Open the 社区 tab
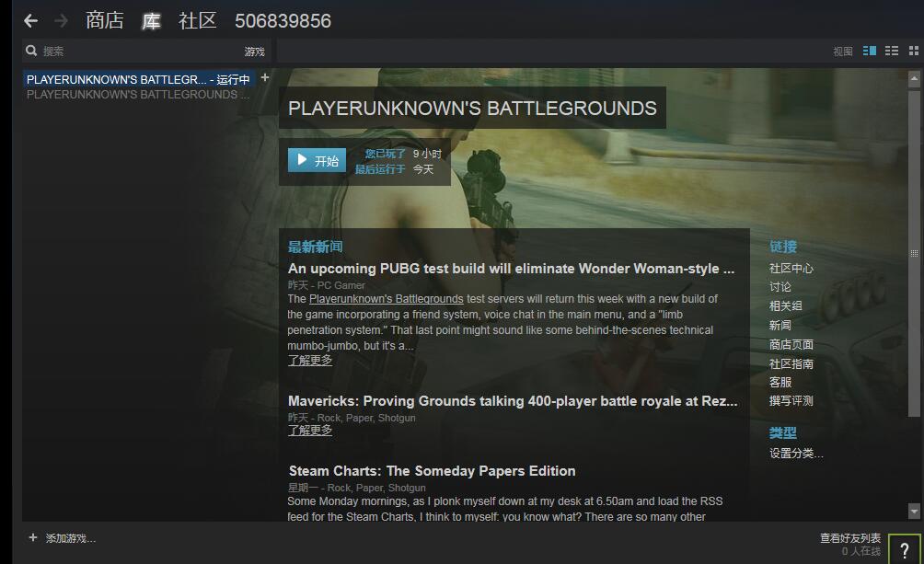The height and width of the screenshot is (564, 924). 198,20
